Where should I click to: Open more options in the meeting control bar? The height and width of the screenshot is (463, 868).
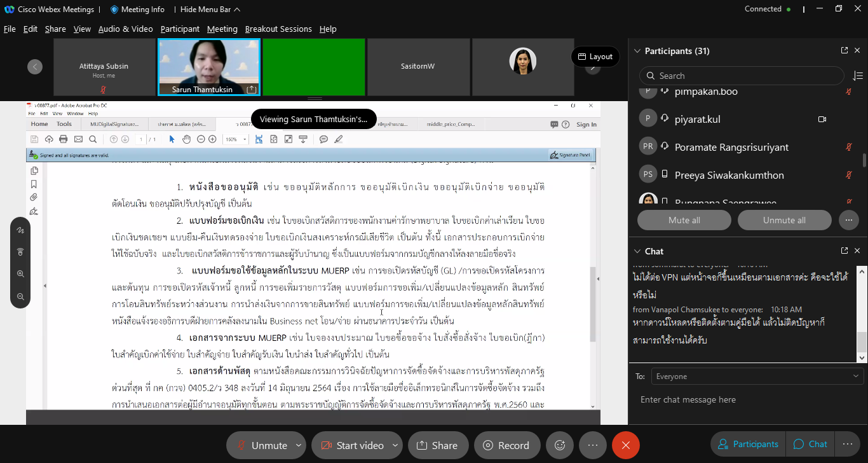(593, 445)
